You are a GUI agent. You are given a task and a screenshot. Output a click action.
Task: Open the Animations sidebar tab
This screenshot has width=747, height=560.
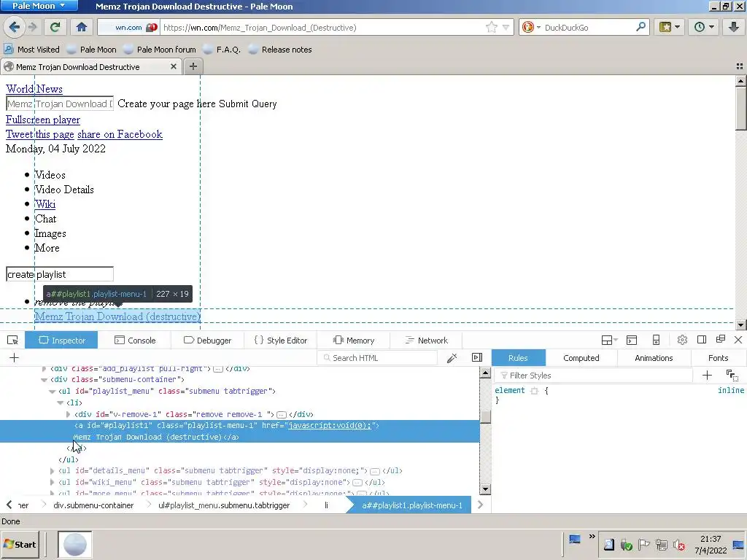tap(654, 357)
